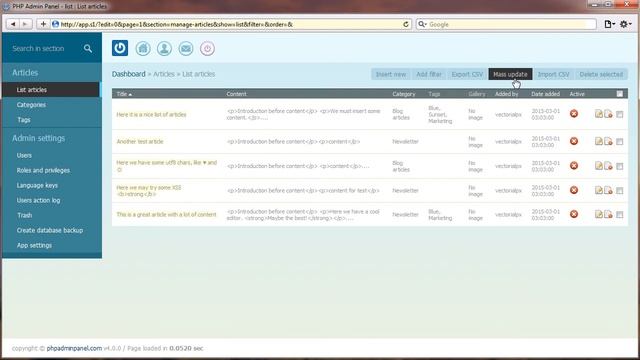The height and width of the screenshot is (360, 640).
Task: Click the pink logout power icon
Action: [x=207, y=49]
